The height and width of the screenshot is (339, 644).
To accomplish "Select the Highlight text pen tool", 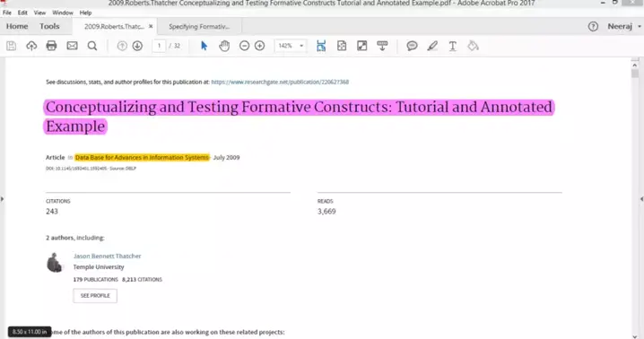I will point(432,46).
